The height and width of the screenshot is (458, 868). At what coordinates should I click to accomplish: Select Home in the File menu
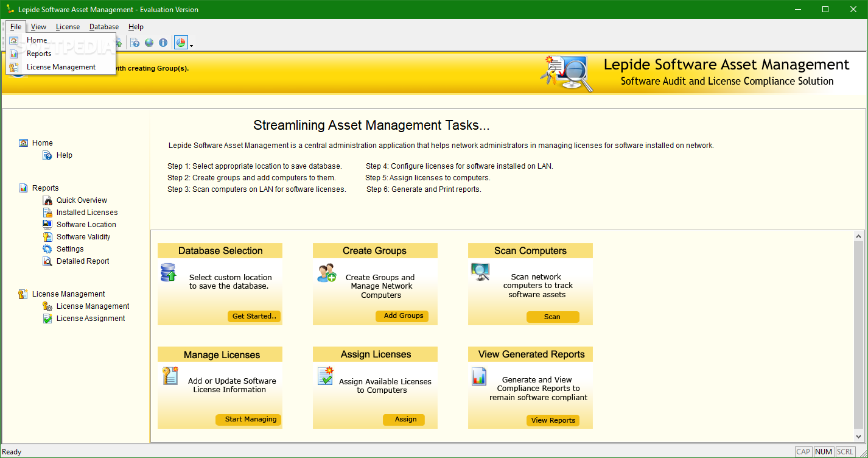[x=61, y=40]
